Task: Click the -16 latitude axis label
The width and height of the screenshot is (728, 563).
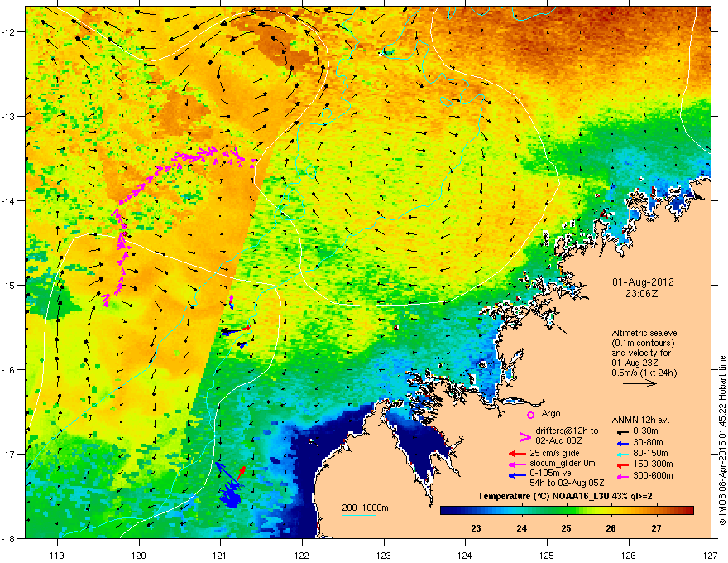Action: click(x=9, y=370)
